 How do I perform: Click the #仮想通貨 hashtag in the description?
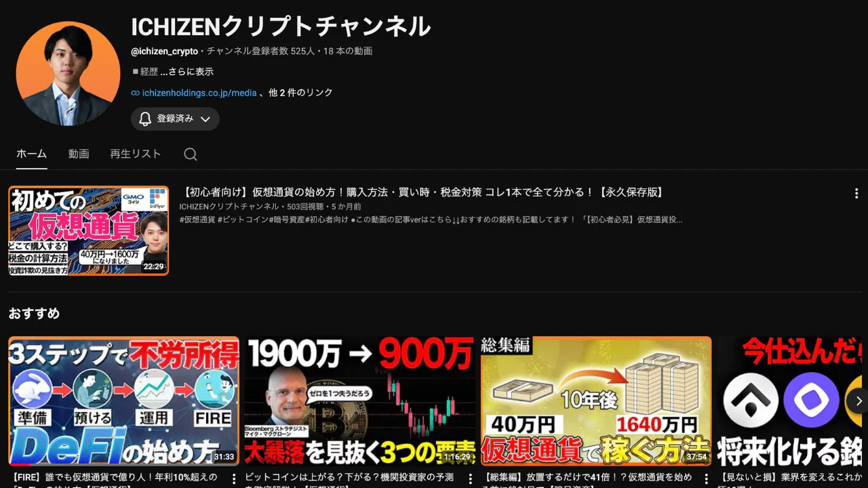point(197,220)
